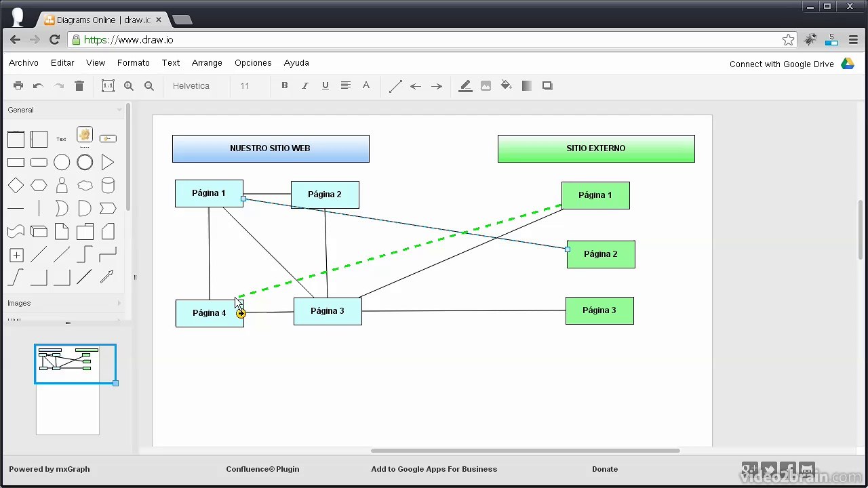Pick the diamond rhombus shape
Image resolution: width=868 pixels, height=488 pixels.
click(16, 186)
